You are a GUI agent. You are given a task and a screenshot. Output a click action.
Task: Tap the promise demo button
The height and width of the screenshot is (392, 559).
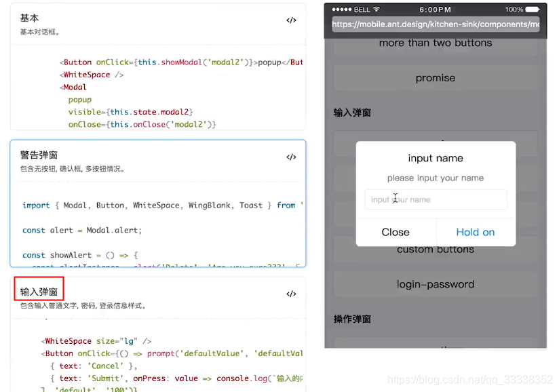coord(435,78)
